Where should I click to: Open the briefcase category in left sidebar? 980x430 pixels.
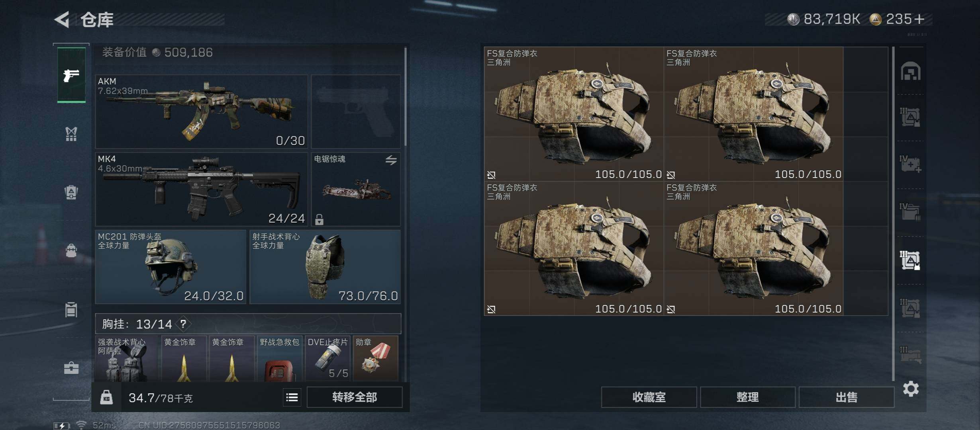click(71, 367)
